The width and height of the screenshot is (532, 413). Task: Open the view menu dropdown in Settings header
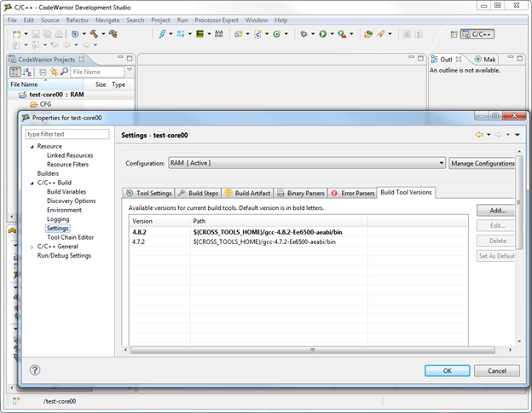(x=518, y=135)
